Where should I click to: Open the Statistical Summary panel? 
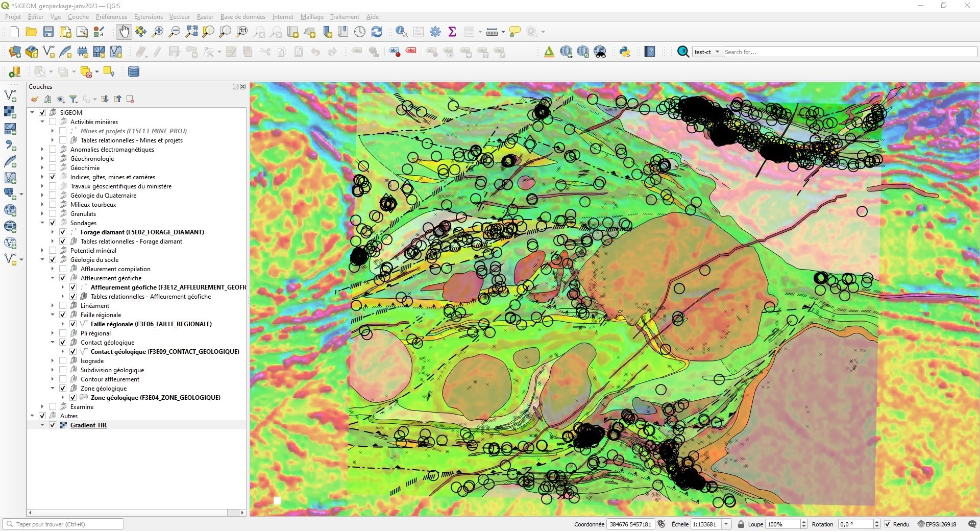tap(452, 32)
